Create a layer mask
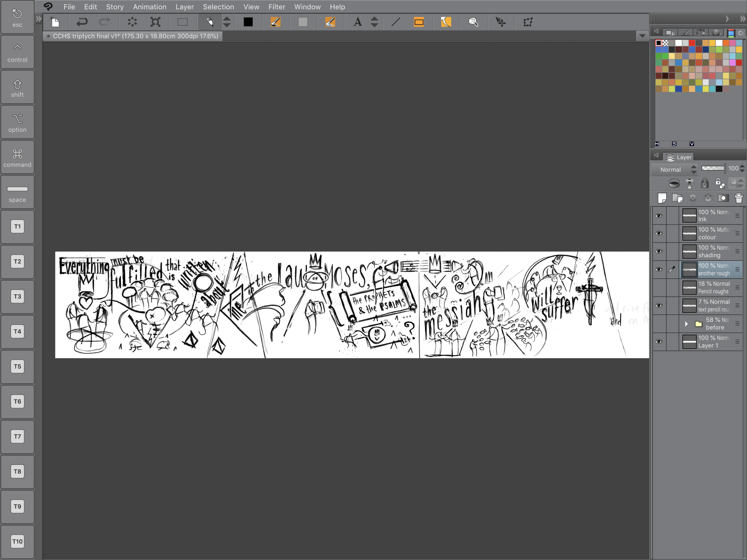The width and height of the screenshot is (747, 560). [x=723, y=198]
